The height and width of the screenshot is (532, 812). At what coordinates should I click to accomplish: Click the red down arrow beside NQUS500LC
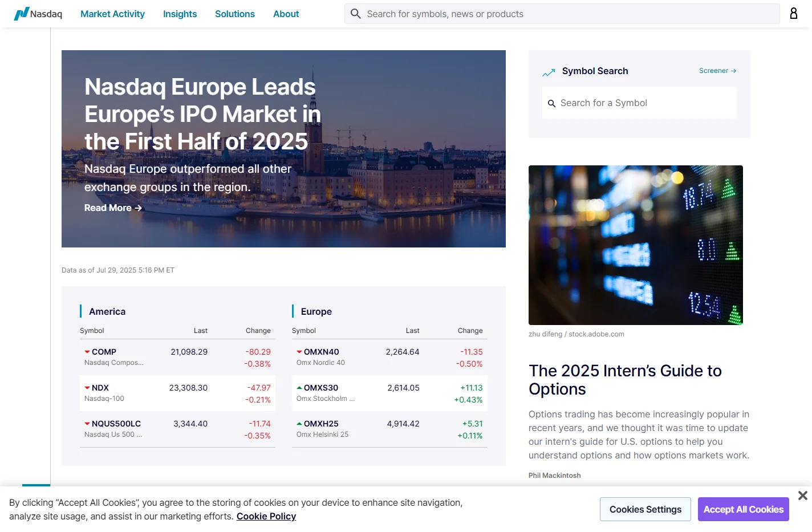(87, 424)
